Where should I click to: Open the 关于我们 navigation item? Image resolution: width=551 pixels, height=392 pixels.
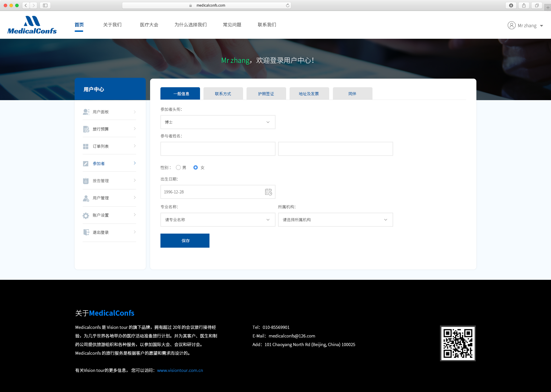[112, 25]
